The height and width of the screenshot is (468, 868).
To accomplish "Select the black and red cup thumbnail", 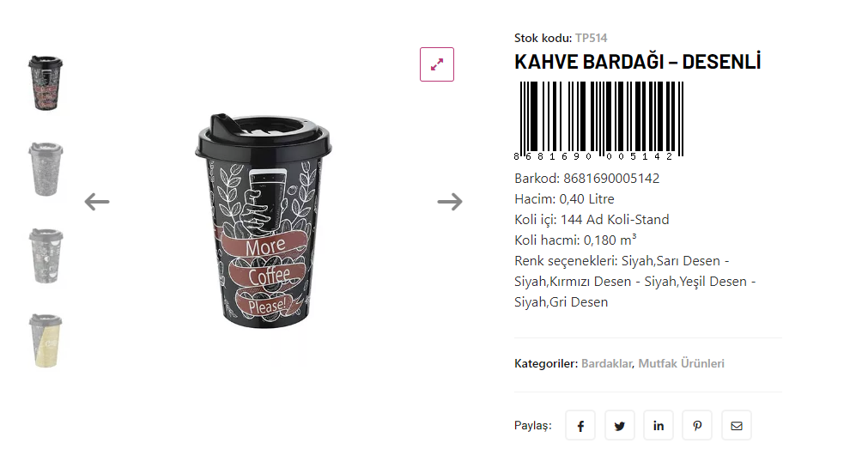I will [46, 83].
